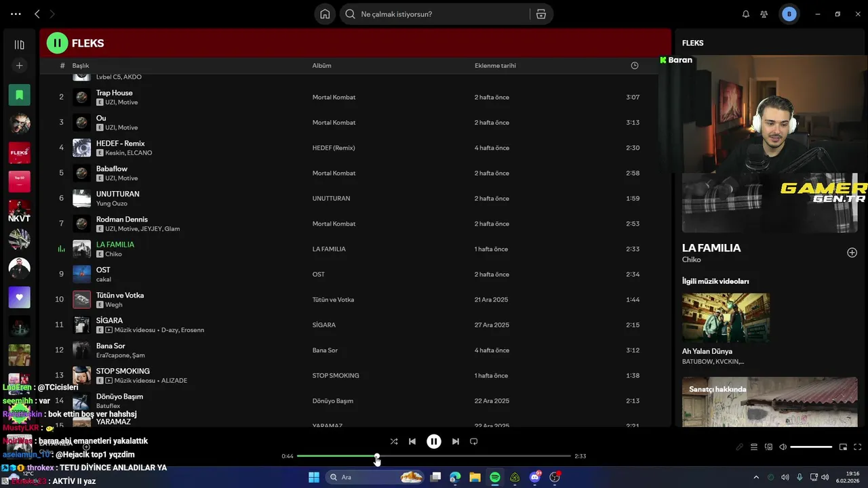
Task: Skip to the next track
Action: click(x=456, y=441)
